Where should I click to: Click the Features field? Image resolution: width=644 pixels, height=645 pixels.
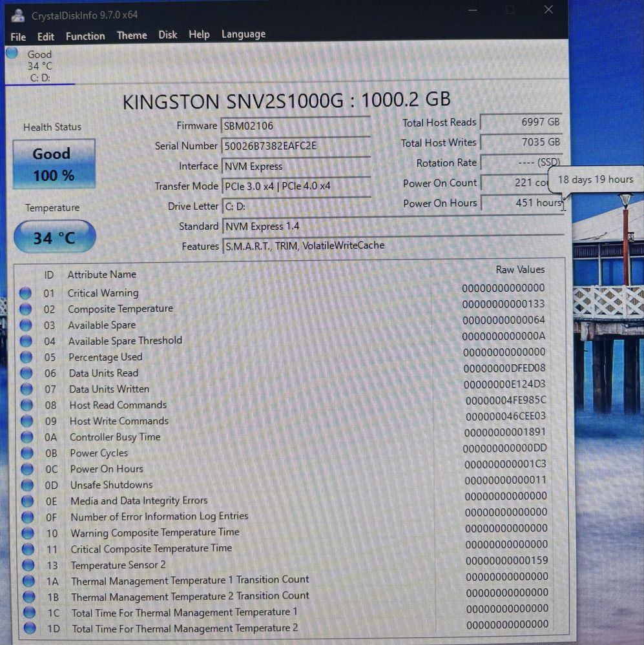(x=393, y=245)
